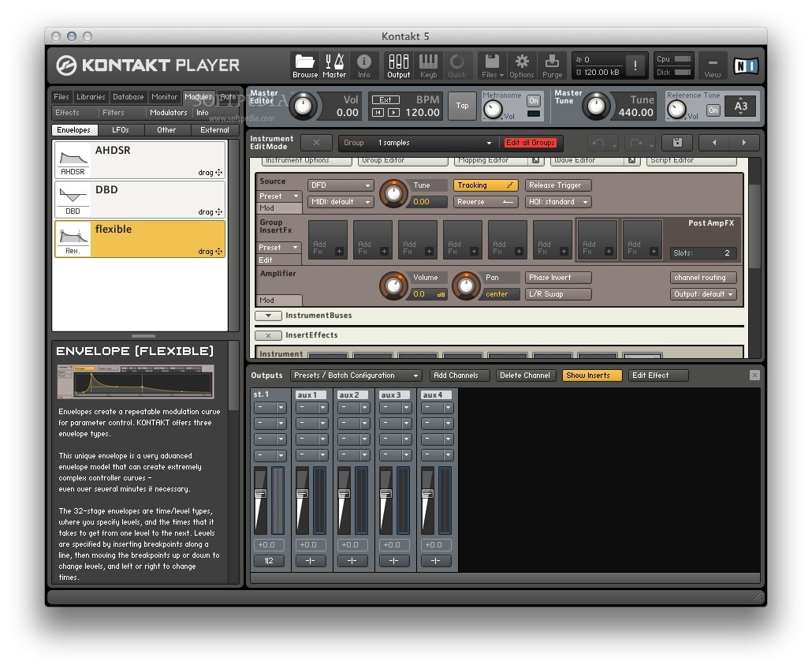The height and width of the screenshot is (669, 812).
Task: Toggle the Reference Tone On switch
Action: (x=713, y=111)
